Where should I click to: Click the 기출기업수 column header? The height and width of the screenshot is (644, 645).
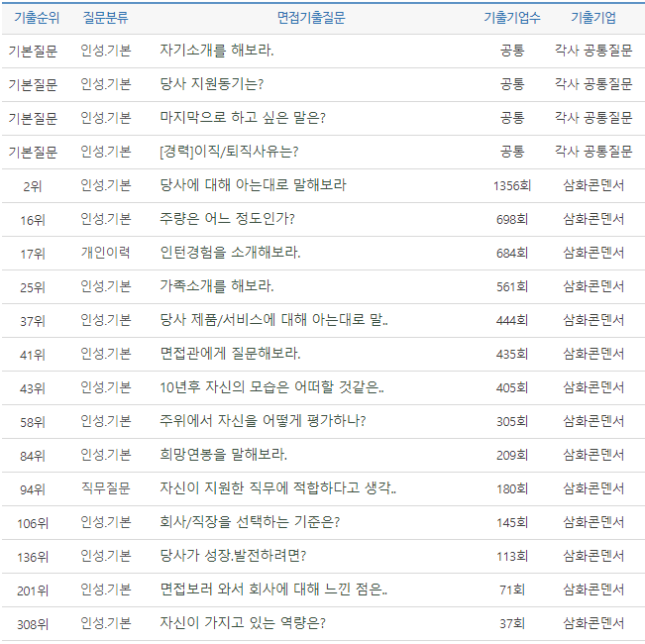pyautogui.click(x=511, y=18)
